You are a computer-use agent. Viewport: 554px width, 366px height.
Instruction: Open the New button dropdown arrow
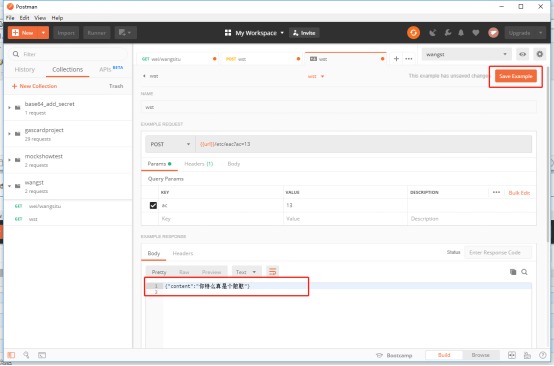click(x=43, y=33)
